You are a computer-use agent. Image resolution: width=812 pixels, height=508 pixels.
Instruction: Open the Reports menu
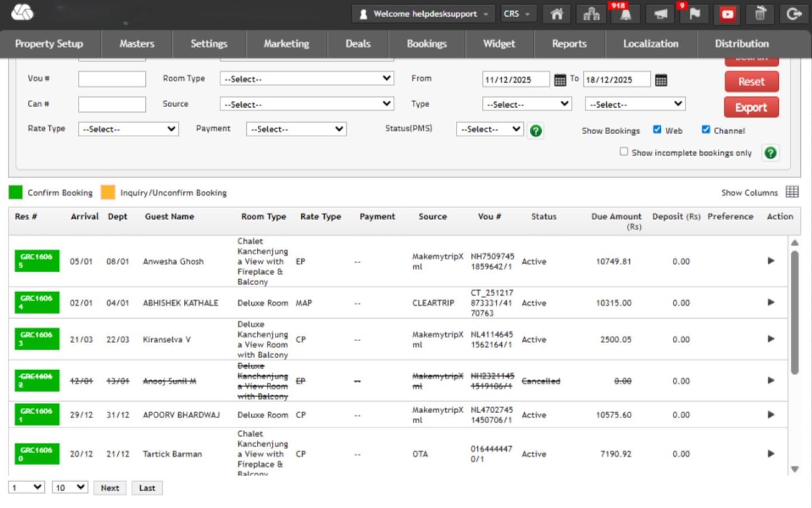(x=569, y=44)
